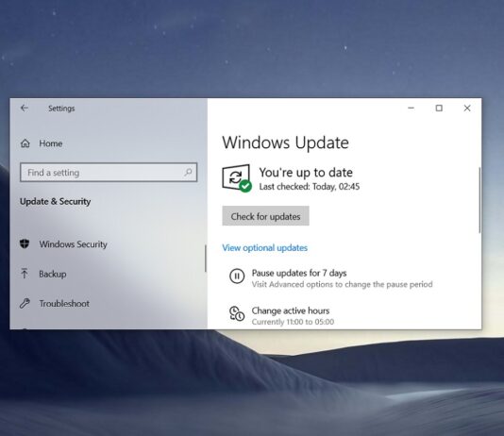The height and width of the screenshot is (436, 504).
Task: Click the Windows Update page scrollbar
Action: click(479, 200)
